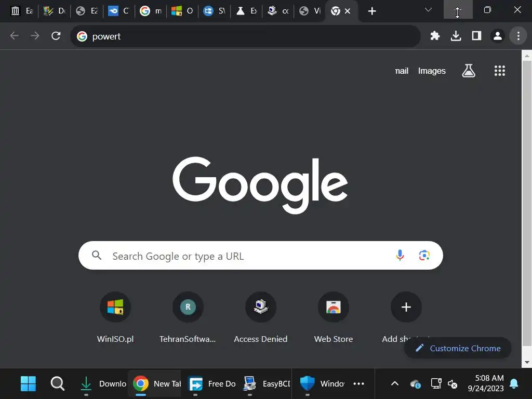Switch to the Google tab labeled m
The width and height of the screenshot is (532, 399).
pos(150,11)
